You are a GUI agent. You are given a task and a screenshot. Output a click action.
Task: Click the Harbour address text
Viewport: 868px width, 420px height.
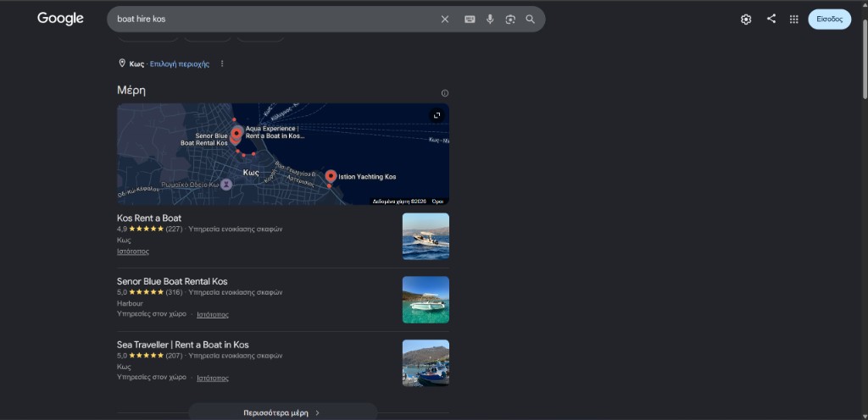(x=130, y=303)
